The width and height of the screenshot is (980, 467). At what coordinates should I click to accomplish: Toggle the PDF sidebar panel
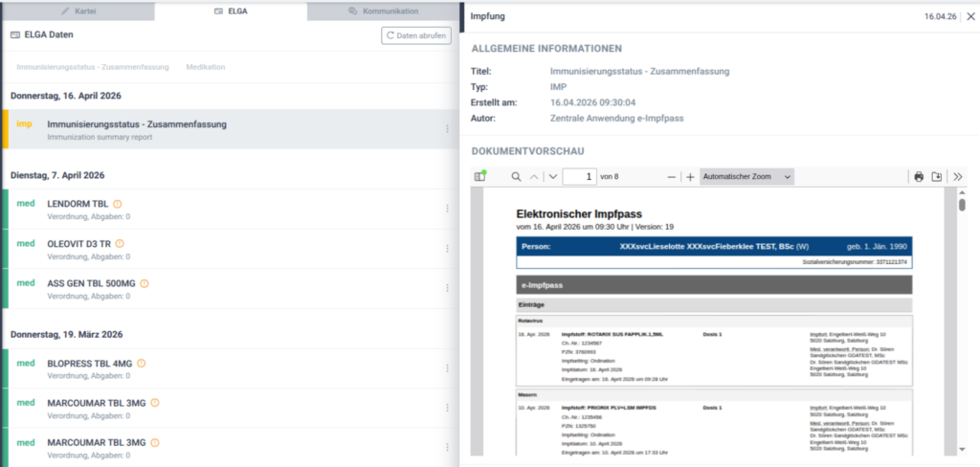pos(480,177)
